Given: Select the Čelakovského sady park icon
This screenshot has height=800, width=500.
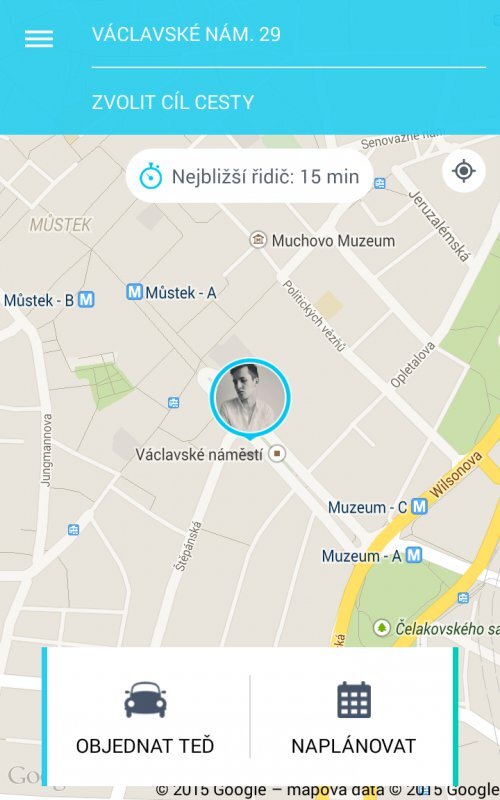Looking at the screenshot, I should [382, 628].
